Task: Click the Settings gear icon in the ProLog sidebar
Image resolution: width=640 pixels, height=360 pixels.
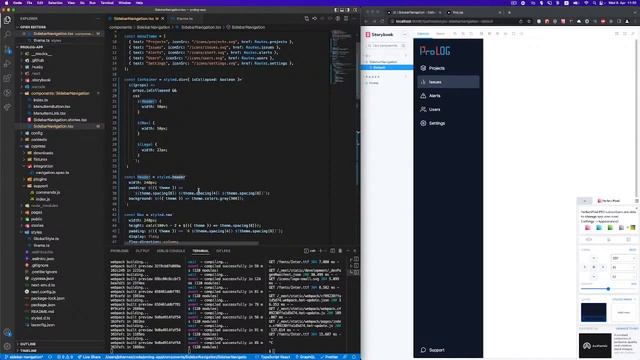Action: pos(423,123)
